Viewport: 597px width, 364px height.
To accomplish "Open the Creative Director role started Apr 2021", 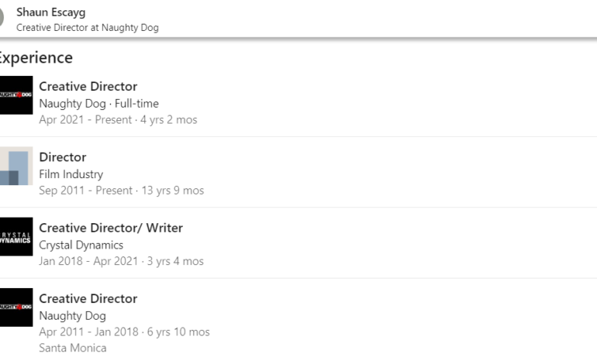I will coord(88,86).
